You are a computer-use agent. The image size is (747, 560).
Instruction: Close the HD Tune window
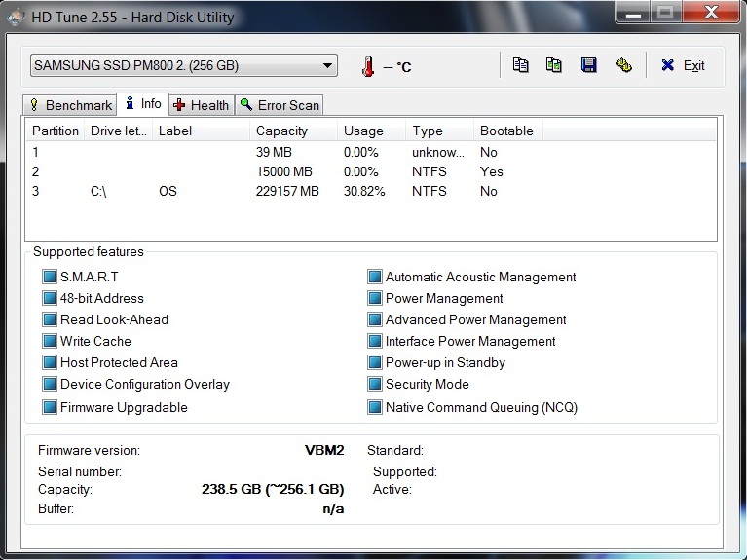pos(711,12)
